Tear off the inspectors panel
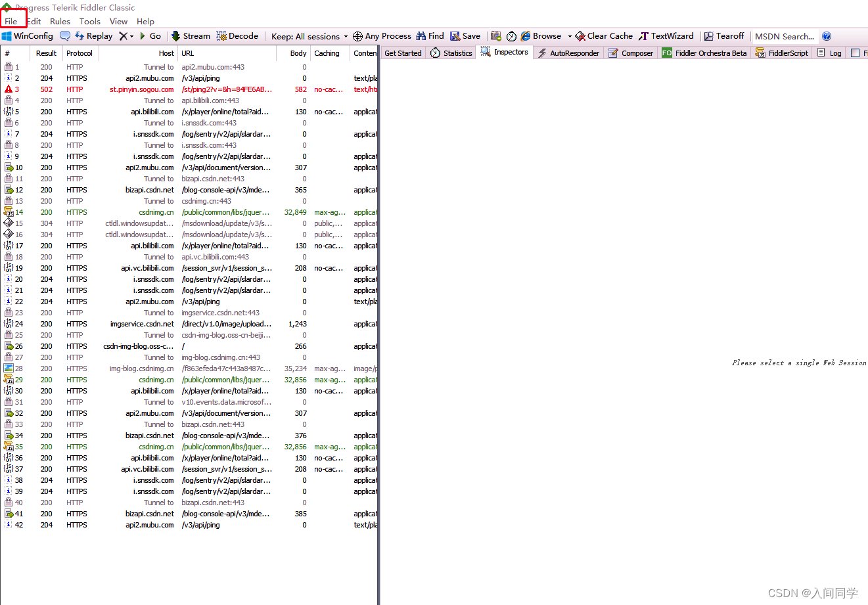Screen dimensions: 868x605 [724, 36]
